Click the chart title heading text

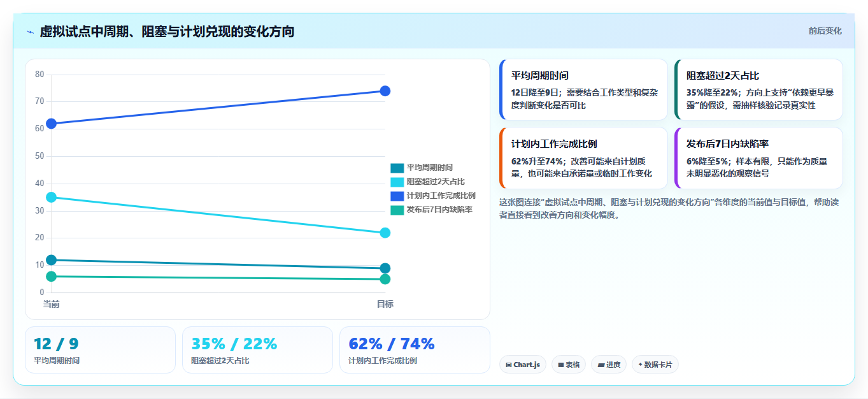click(167, 31)
